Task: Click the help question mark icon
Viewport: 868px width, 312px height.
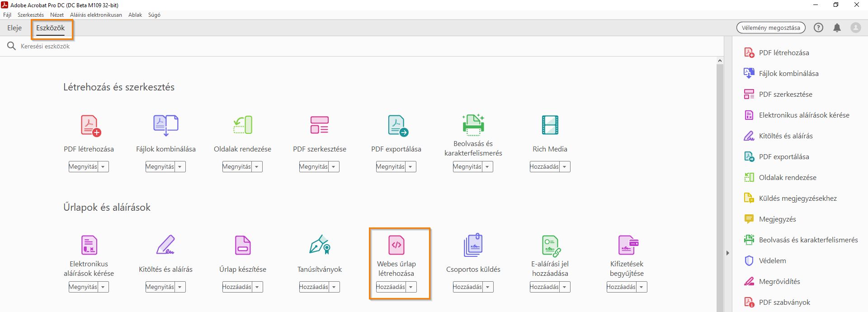Action: (x=818, y=28)
